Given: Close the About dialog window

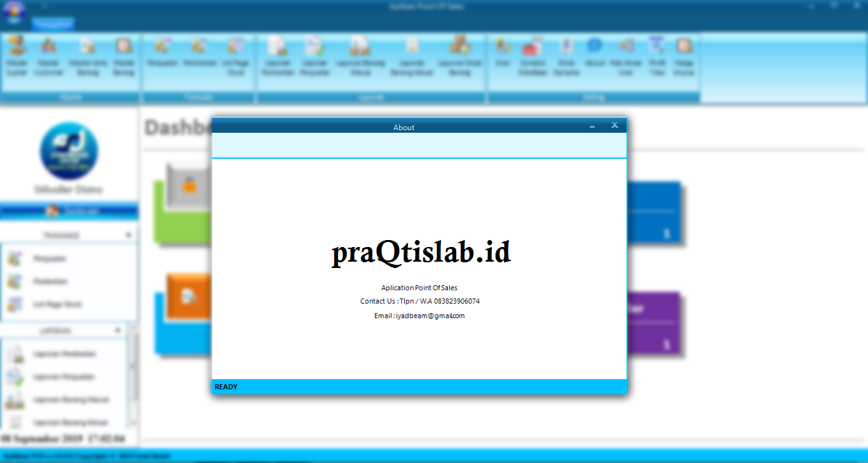Looking at the screenshot, I should pyautogui.click(x=614, y=126).
